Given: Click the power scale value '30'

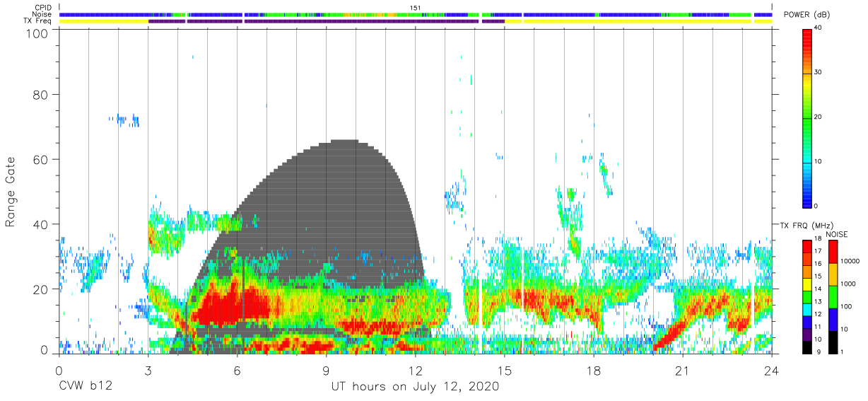Looking at the screenshot, I should coord(819,72).
